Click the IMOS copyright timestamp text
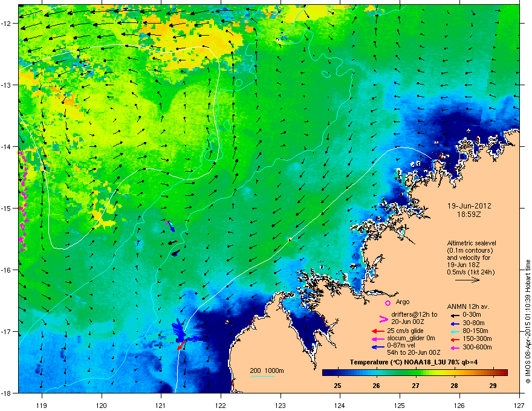 pos(528,322)
